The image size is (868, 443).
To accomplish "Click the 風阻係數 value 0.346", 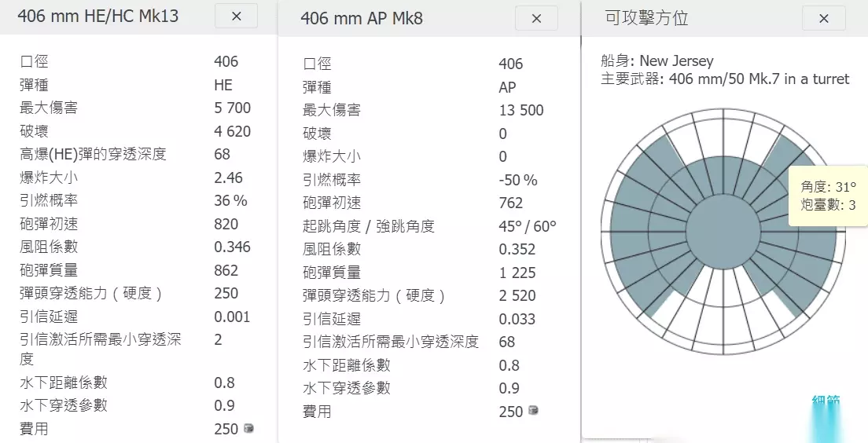I will (x=232, y=247).
